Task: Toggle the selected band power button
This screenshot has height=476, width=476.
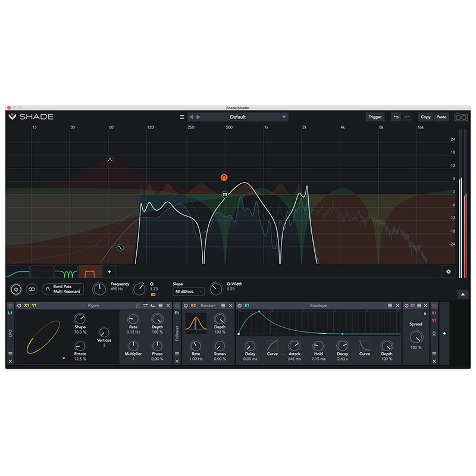Action: 16,289
